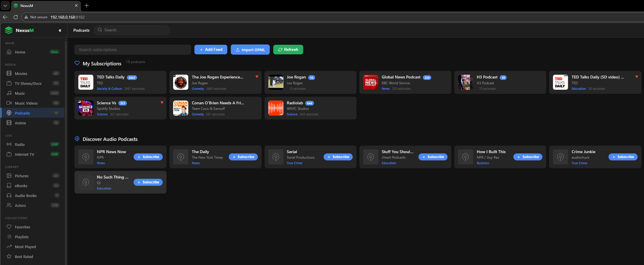Click the Add Feed button

[211, 50]
